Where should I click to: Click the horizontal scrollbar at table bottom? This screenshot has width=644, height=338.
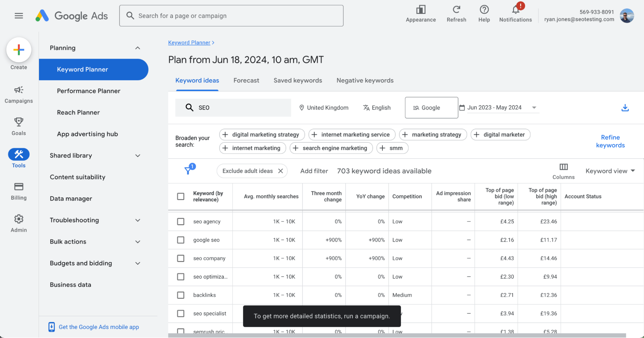[x=397, y=335]
